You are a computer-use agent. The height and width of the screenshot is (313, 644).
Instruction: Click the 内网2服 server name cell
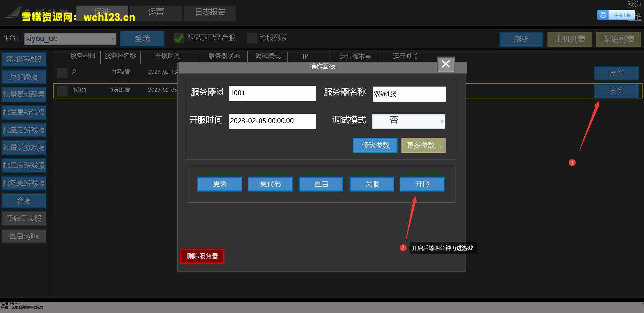click(121, 72)
